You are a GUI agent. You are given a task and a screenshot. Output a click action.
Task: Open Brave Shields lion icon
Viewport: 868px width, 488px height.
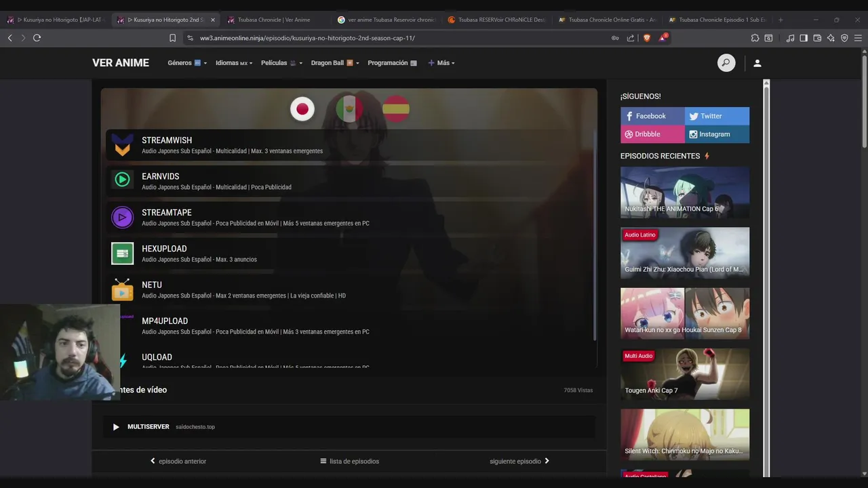647,38
